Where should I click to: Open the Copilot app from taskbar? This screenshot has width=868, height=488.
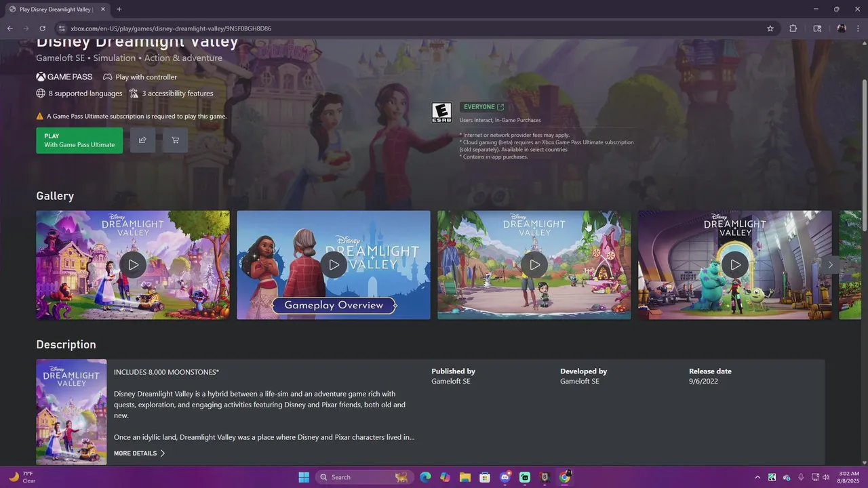[445, 477]
